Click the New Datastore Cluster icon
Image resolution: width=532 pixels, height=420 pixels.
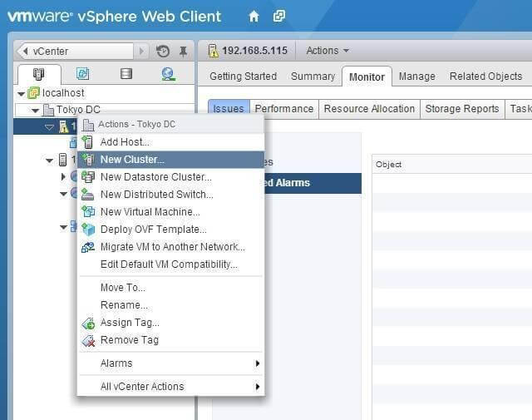pos(88,177)
